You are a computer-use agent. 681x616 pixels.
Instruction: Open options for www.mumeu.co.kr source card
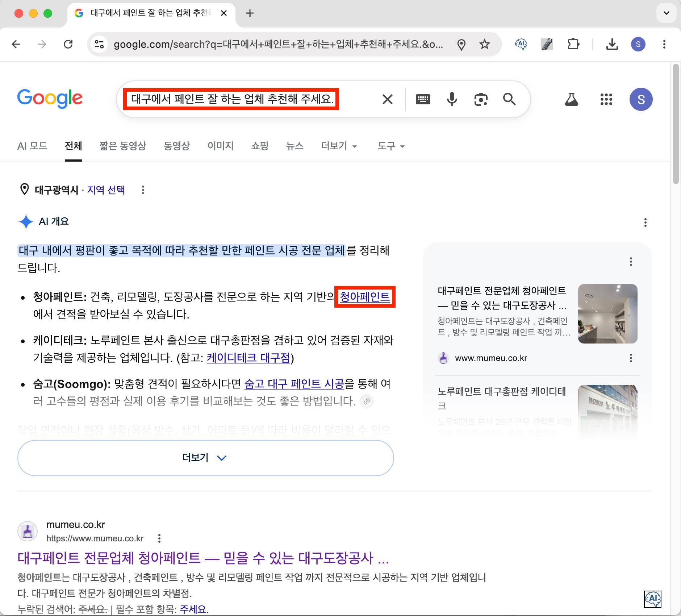coord(631,358)
